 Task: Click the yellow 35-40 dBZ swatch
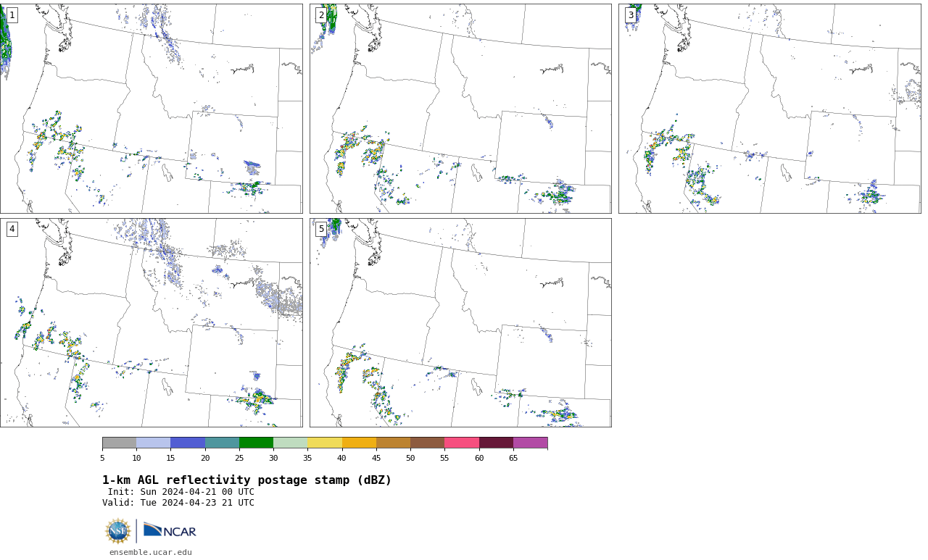pos(325,443)
